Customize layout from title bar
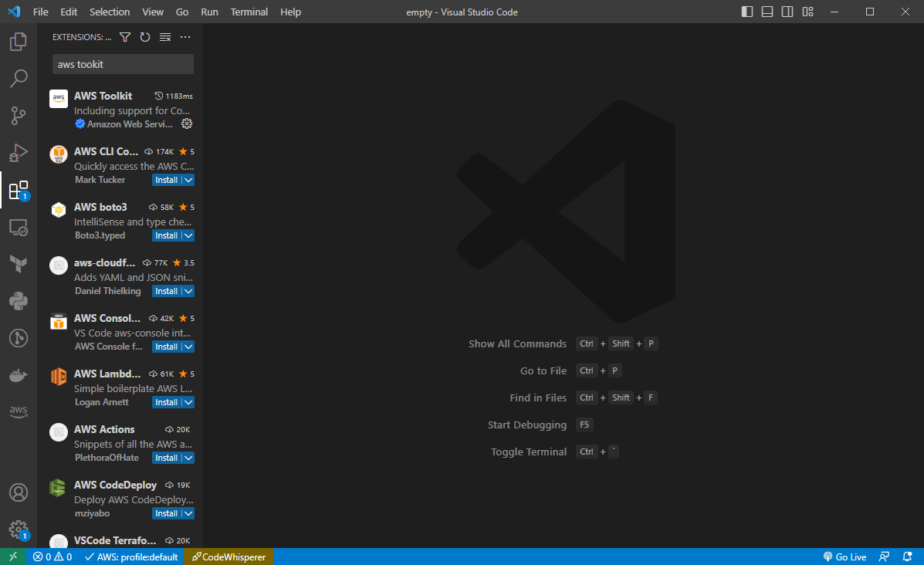 click(x=808, y=12)
